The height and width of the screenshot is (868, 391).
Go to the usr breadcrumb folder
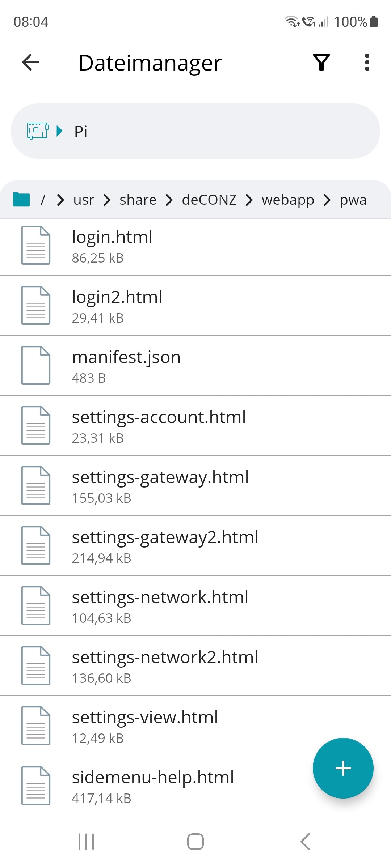point(84,200)
